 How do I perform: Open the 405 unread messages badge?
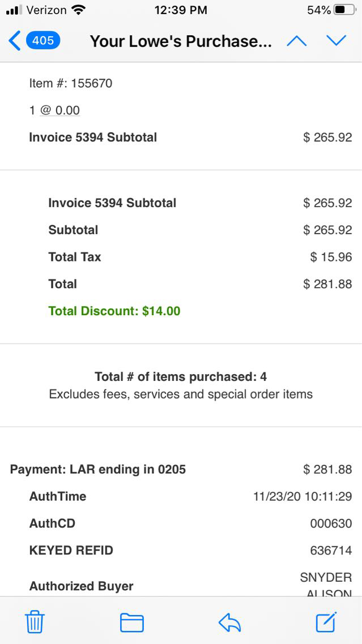point(43,41)
